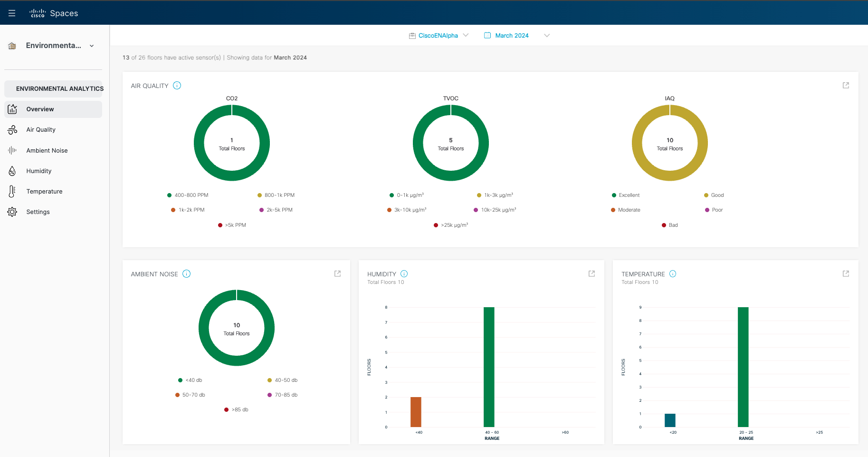Open the Temperature sidebar page

pyautogui.click(x=44, y=192)
